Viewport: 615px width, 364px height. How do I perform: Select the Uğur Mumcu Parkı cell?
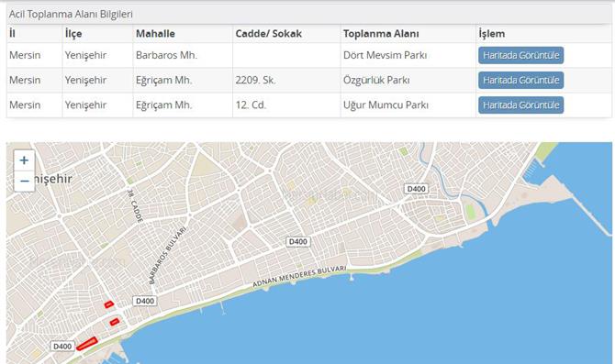point(386,105)
